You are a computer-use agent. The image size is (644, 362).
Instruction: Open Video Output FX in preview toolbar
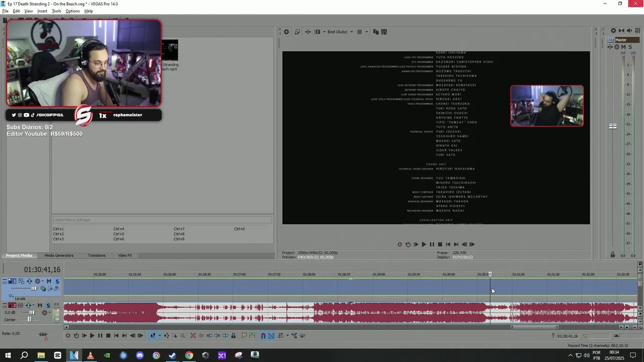pyautogui.click(x=307, y=32)
